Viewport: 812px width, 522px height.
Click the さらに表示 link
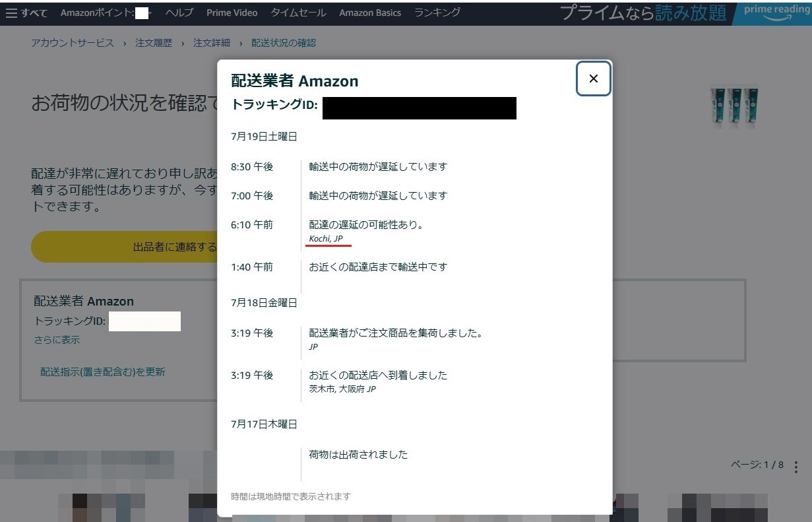coord(57,340)
